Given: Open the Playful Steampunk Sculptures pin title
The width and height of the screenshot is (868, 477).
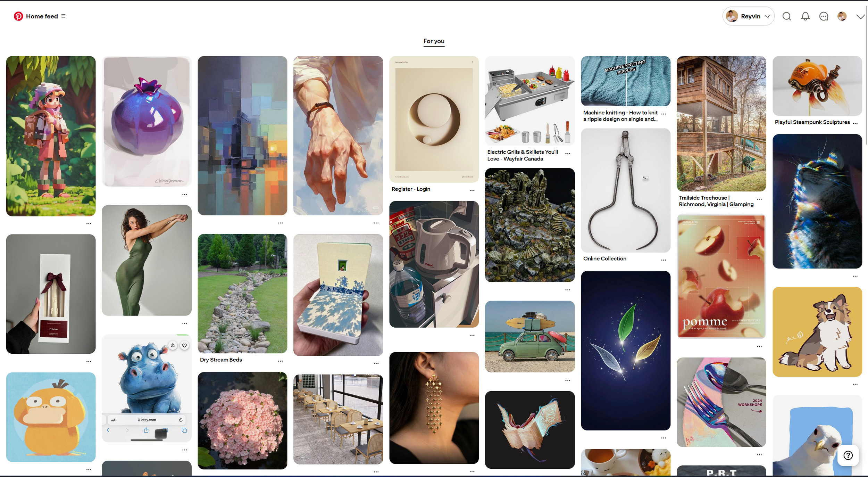Looking at the screenshot, I should click(812, 122).
